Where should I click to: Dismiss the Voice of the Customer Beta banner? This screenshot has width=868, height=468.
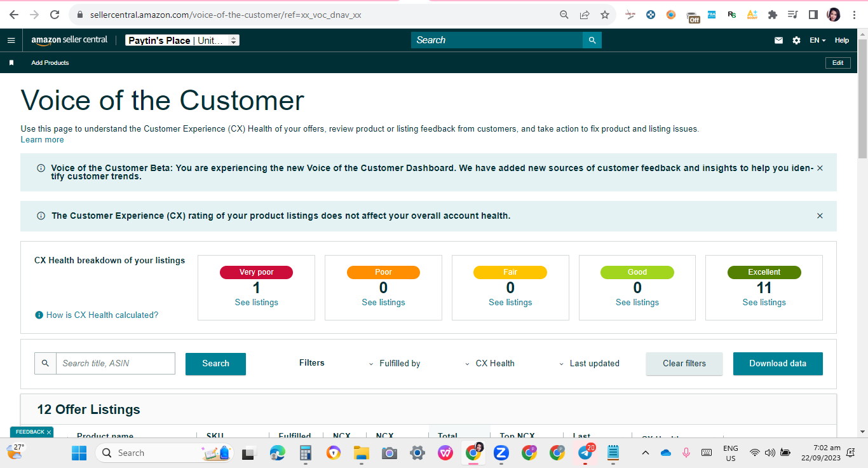tap(820, 169)
